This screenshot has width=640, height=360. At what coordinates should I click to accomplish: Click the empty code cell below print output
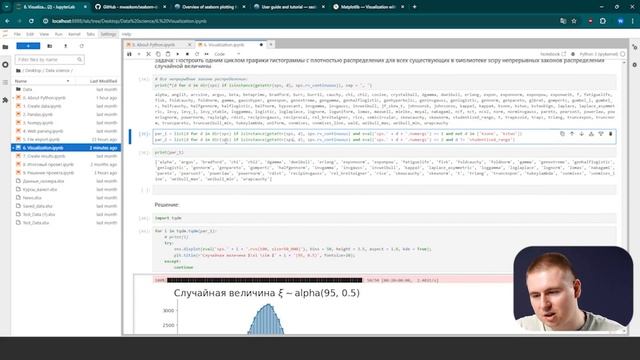pyautogui.click(x=384, y=190)
